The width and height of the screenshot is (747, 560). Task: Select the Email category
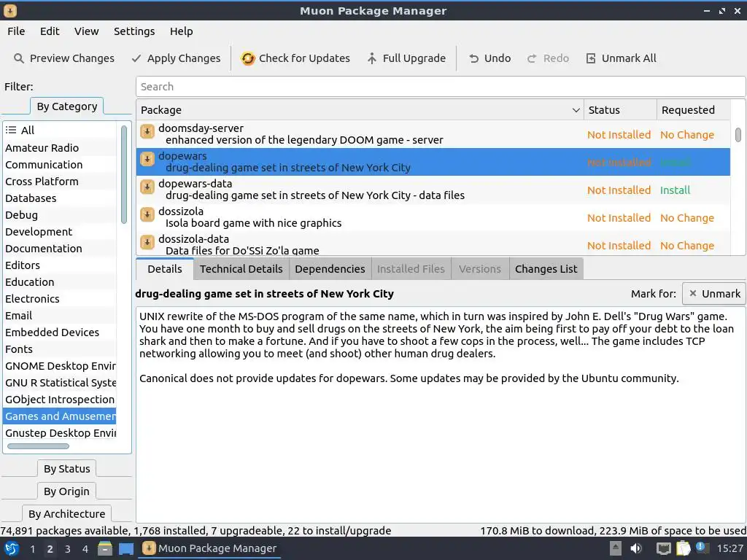pyautogui.click(x=60, y=316)
